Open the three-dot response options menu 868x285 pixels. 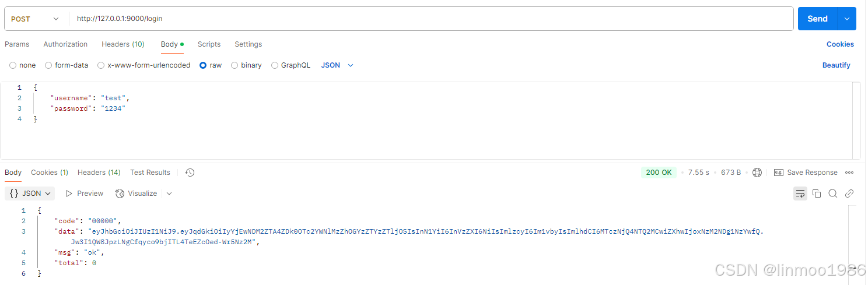[x=849, y=173]
